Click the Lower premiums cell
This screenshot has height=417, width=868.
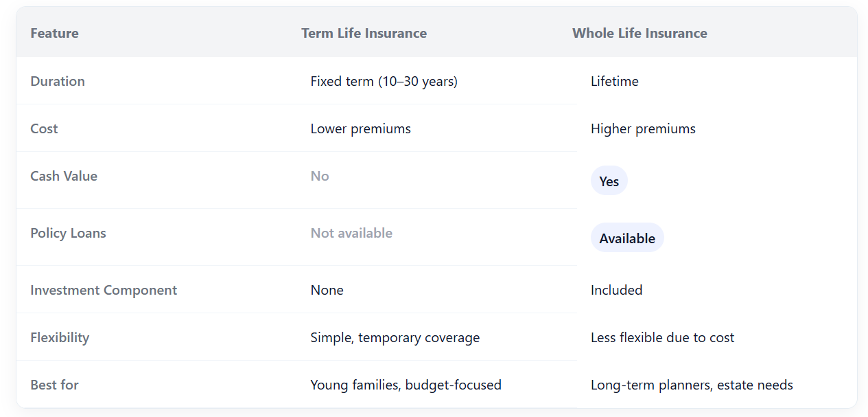pyautogui.click(x=360, y=128)
